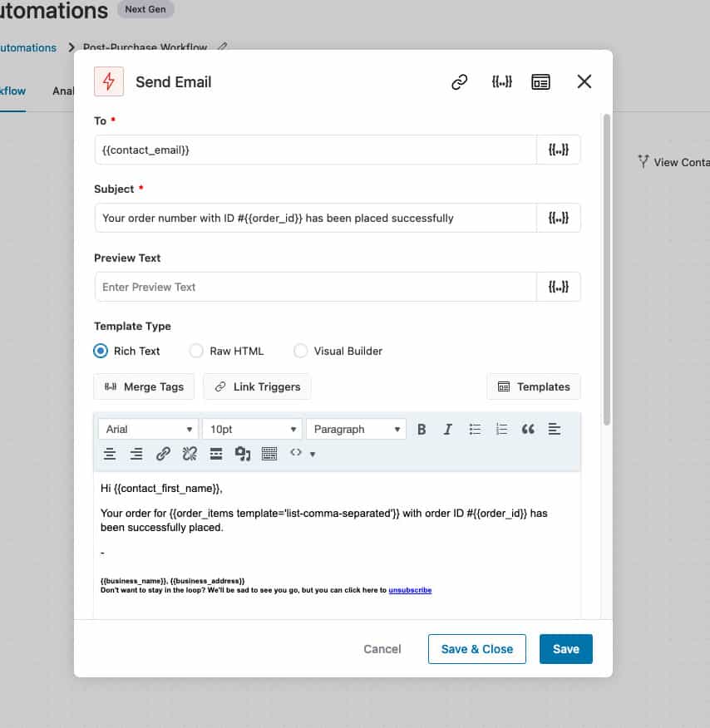Apply blockquote formatting
This screenshot has width=710, height=728.
pos(528,429)
